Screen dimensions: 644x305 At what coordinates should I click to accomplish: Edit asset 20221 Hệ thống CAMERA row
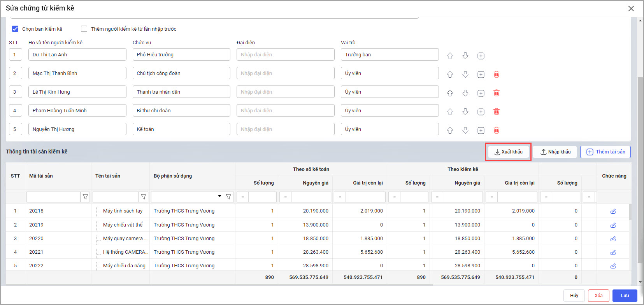tap(613, 252)
